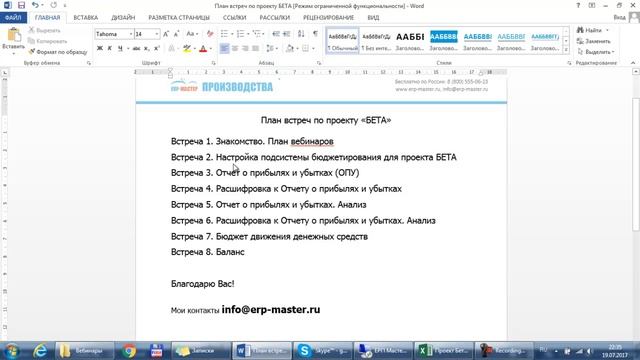Screen dimensions: 640x360
Task: Center align the text
Action: [x=235, y=48]
